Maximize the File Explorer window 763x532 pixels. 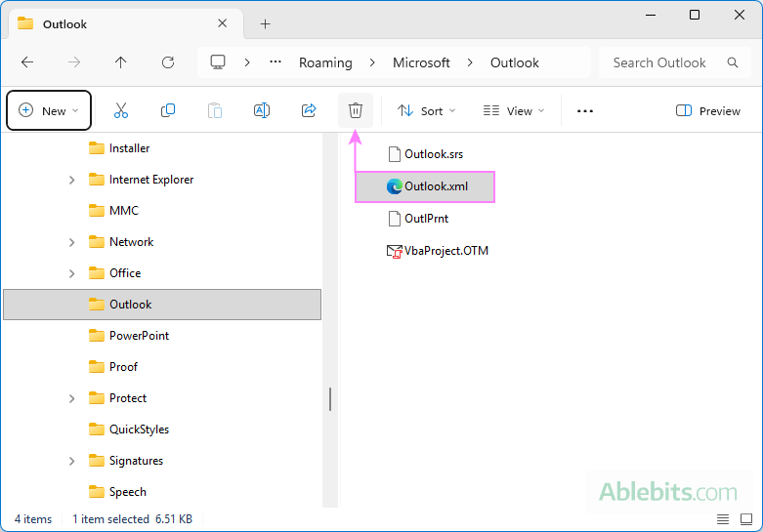tap(695, 15)
